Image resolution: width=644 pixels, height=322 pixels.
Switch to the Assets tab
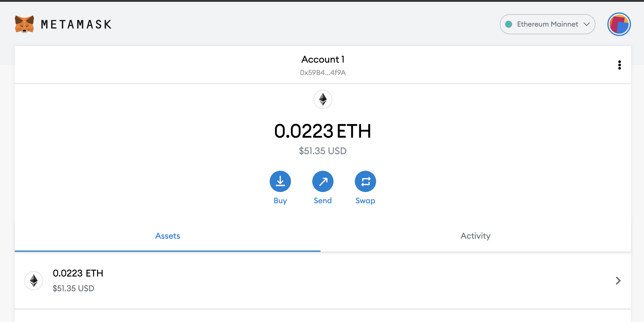167,236
